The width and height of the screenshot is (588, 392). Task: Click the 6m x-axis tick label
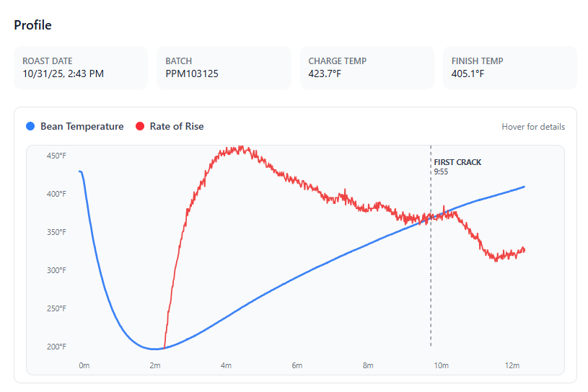(297, 366)
